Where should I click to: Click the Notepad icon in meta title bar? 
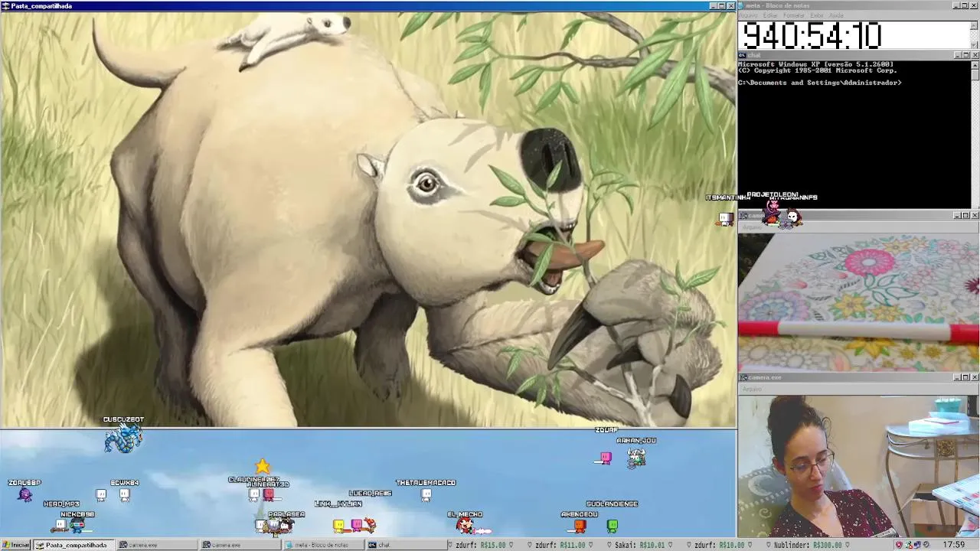[743, 5]
